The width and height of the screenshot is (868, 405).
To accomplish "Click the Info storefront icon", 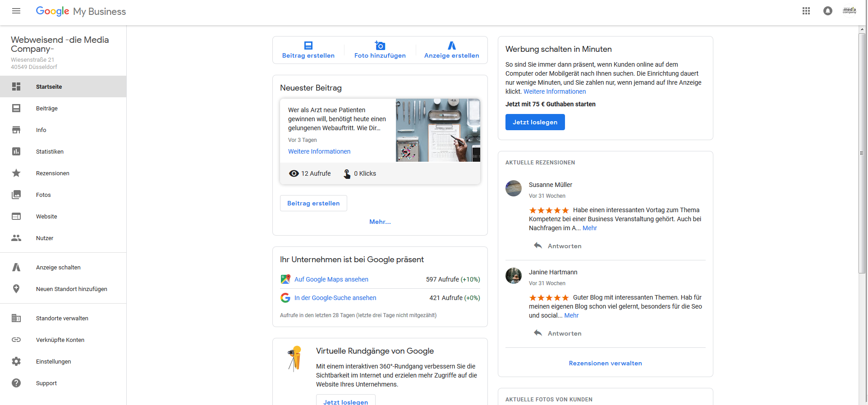I will (16, 130).
